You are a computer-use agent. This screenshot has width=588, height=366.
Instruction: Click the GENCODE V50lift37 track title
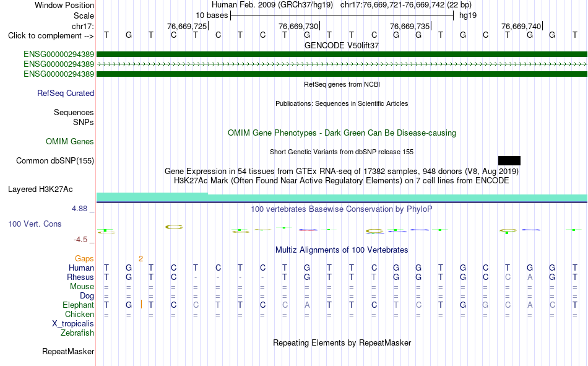pos(342,45)
